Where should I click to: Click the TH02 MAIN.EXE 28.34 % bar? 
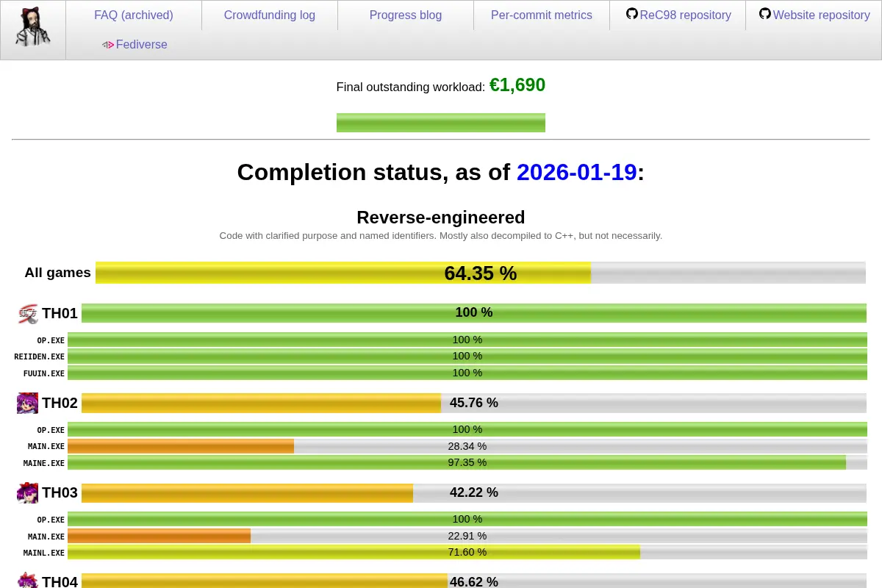(x=467, y=446)
